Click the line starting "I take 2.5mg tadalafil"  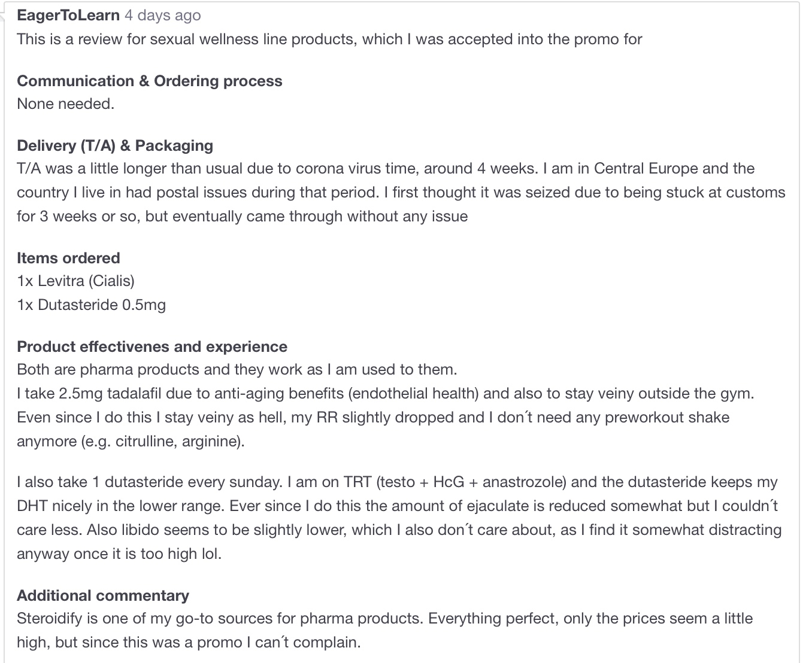point(385,393)
